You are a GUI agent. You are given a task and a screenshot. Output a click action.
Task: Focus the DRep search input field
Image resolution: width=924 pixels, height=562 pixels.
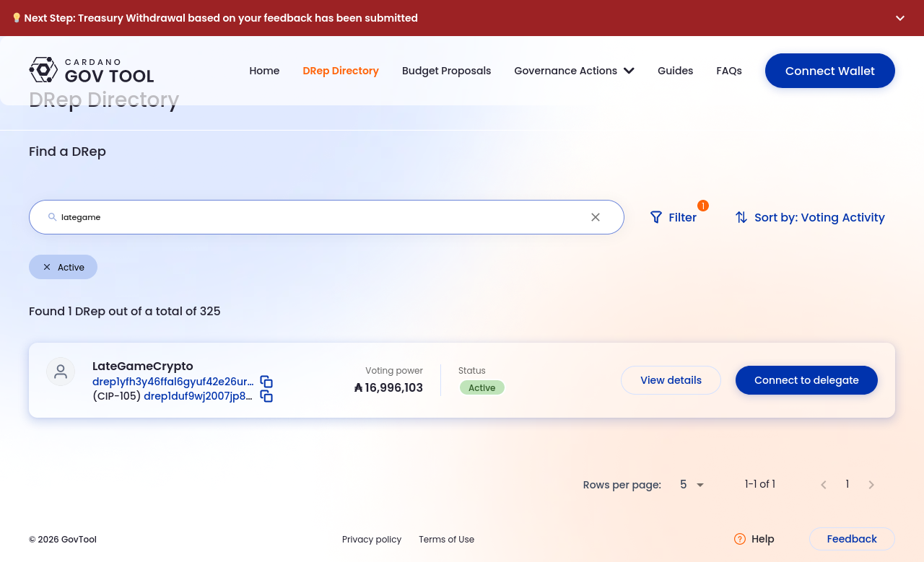coord(318,217)
